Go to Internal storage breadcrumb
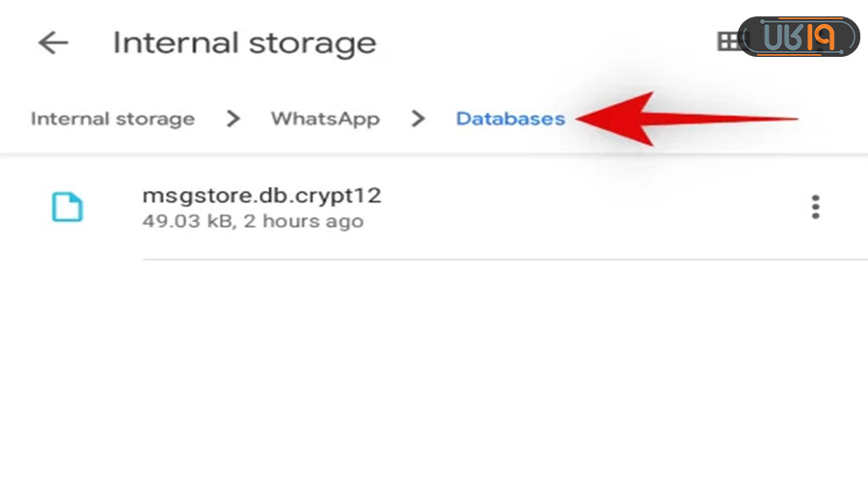Viewport: 868px width, 482px height. (113, 120)
